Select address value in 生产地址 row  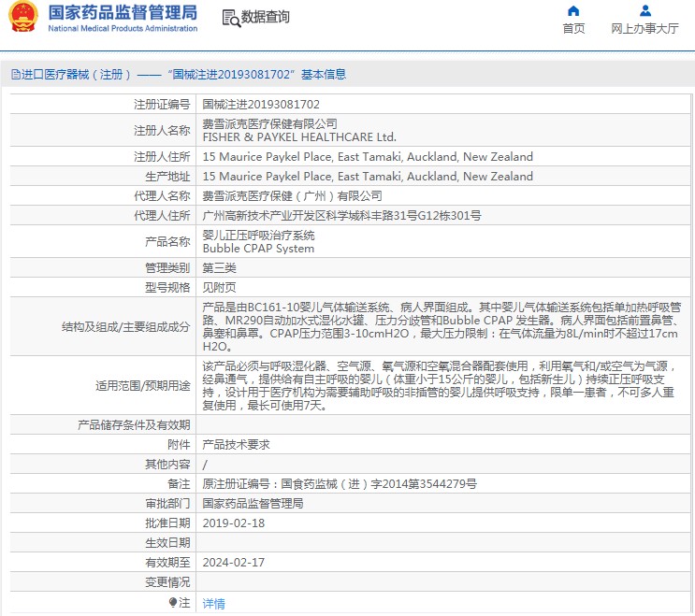pyautogui.click(x=368, y=177)
